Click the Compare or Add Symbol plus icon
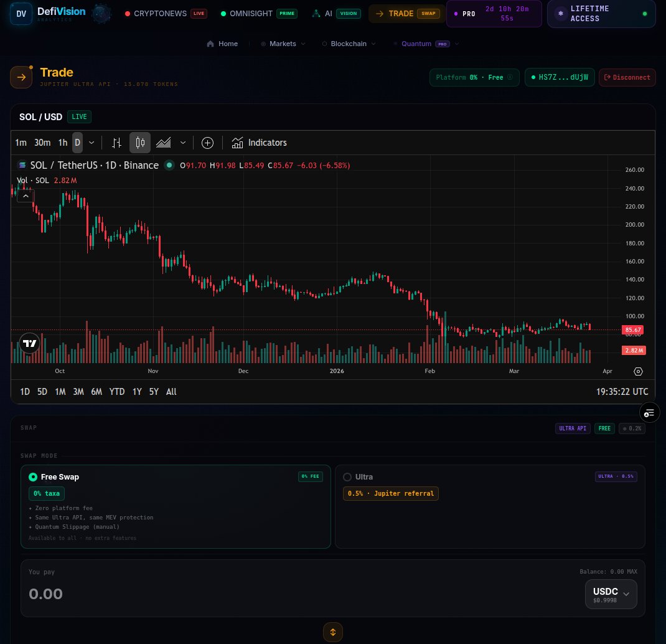Screen dimensions: 666x644 tap(207, 143)
